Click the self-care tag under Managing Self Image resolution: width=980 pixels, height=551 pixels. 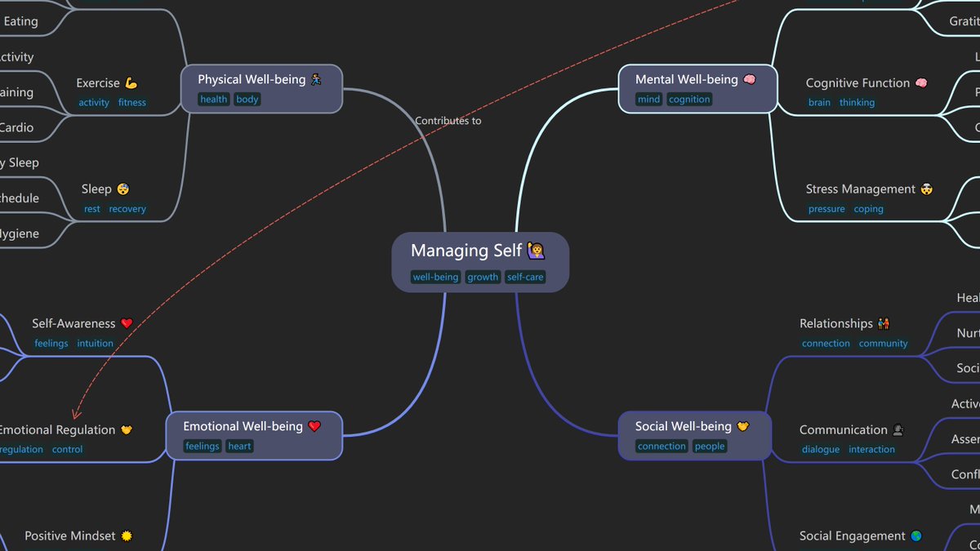pyautogui.click(x=525, y=277)
